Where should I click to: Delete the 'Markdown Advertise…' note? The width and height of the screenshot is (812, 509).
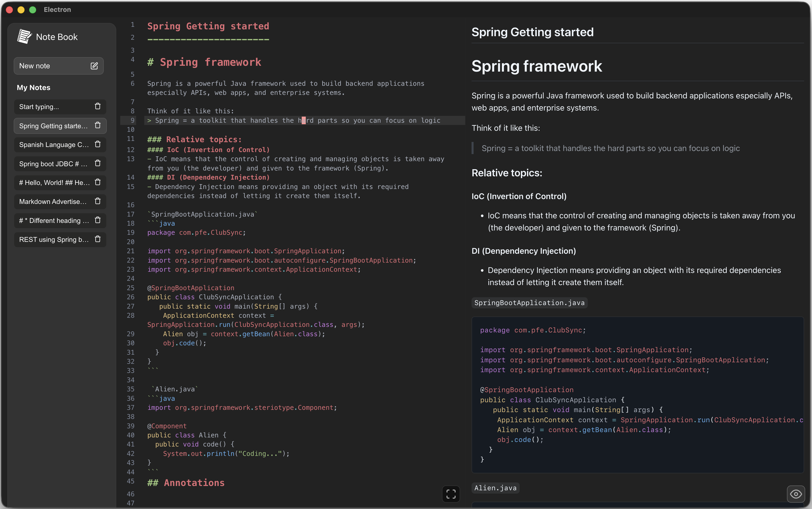[98, 201]
